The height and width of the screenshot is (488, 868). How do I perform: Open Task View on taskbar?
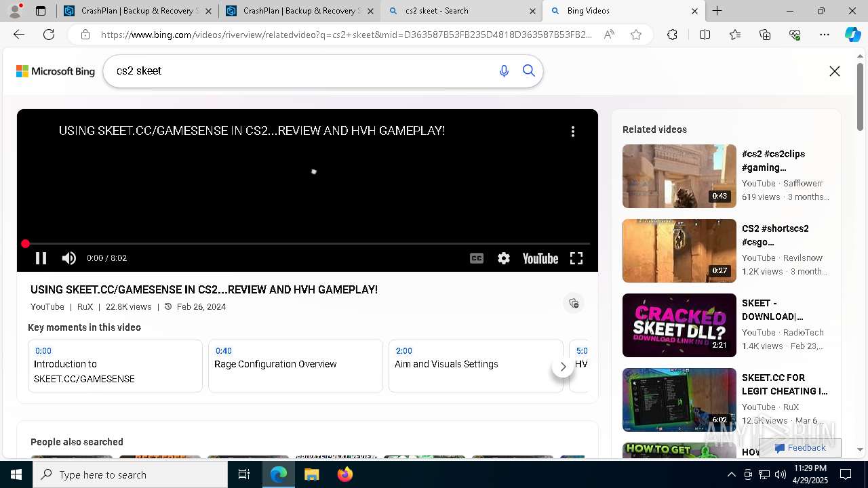(244, 474)
